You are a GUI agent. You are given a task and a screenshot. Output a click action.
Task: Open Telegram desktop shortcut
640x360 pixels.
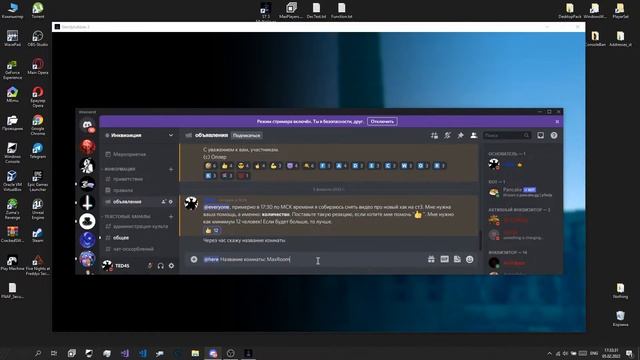tap(38, 151)
